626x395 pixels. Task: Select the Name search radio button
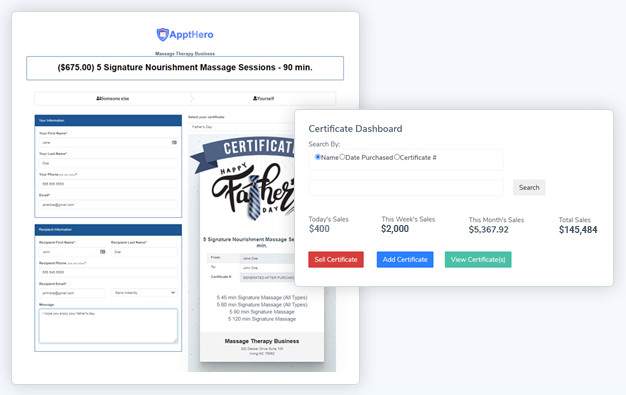click(x=318, y=157)
